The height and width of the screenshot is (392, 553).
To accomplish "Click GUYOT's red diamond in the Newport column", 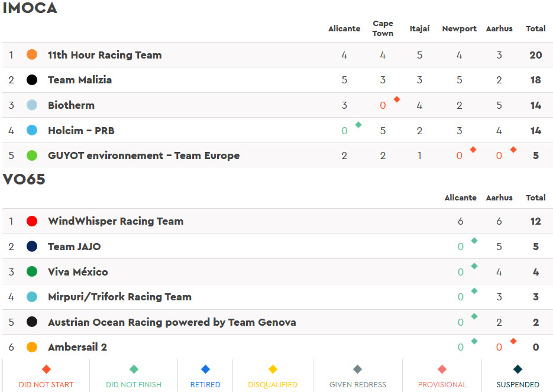I will (x=473, y=150).
